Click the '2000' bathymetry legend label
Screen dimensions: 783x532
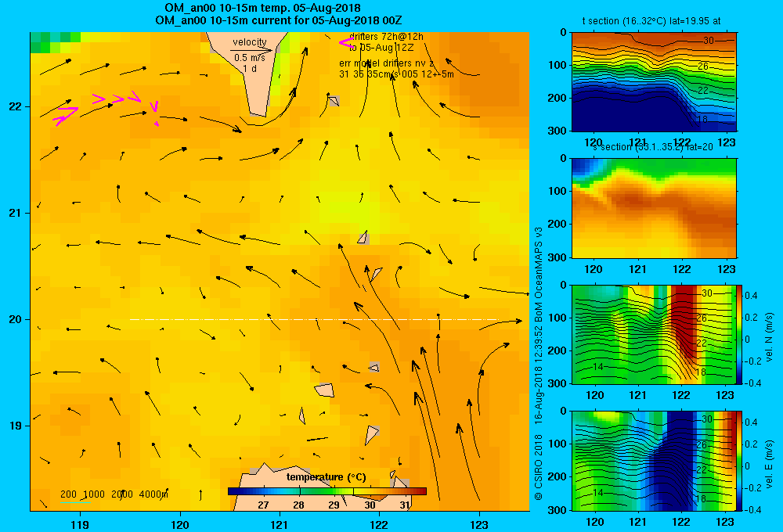tap(122, 494)
